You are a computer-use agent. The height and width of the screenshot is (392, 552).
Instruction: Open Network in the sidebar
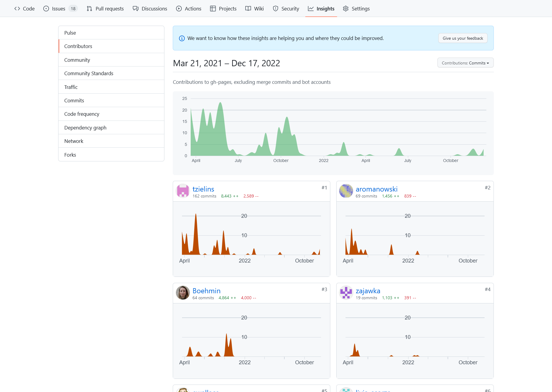[111, 141]
